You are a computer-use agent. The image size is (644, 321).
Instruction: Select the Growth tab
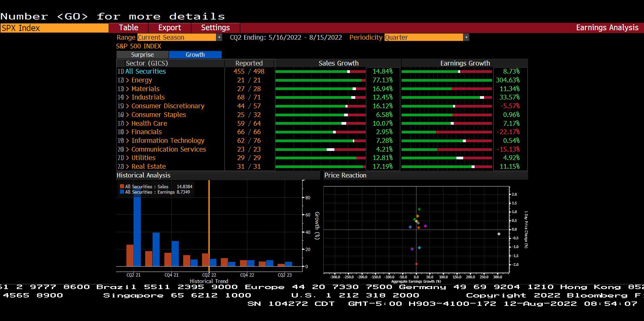click(x=195, y=55)
